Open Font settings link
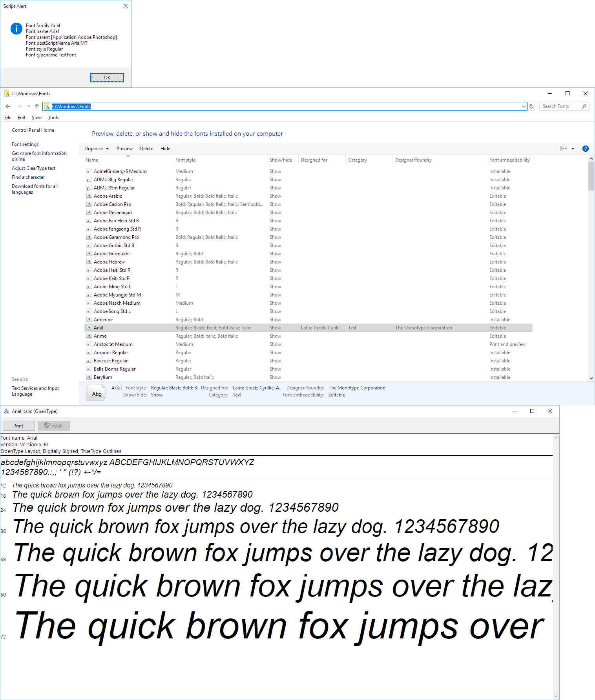 click(25, 144)
